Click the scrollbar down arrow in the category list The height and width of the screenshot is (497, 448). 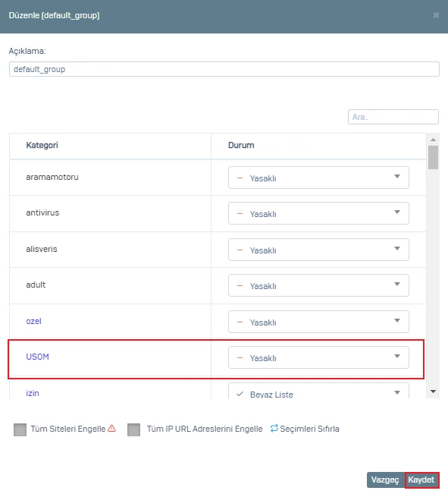433,392
